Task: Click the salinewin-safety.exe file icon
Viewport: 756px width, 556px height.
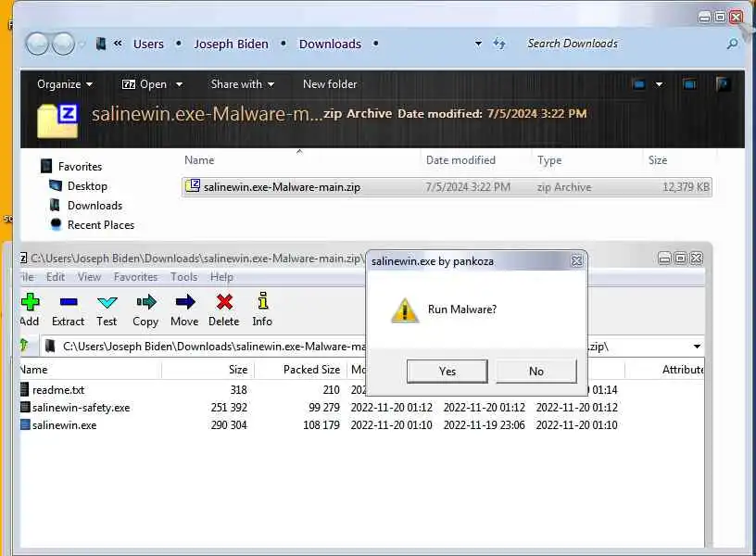Action: [25, 407]
